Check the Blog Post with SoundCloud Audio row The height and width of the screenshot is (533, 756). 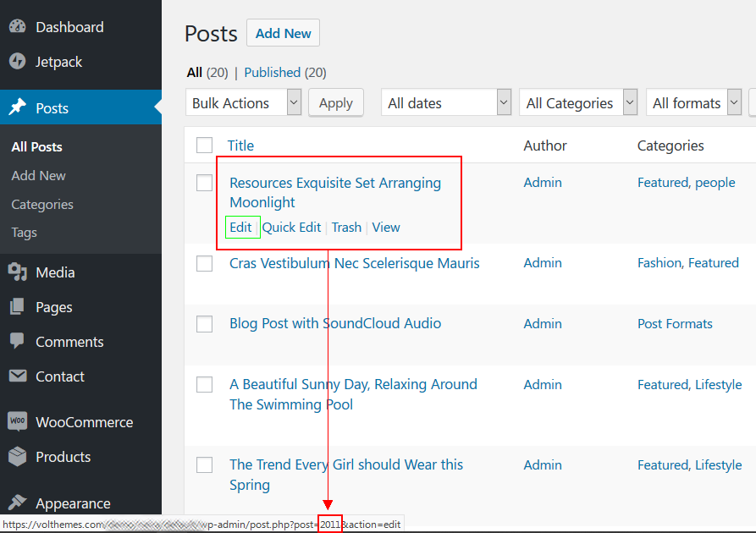[x=204, y=324]
